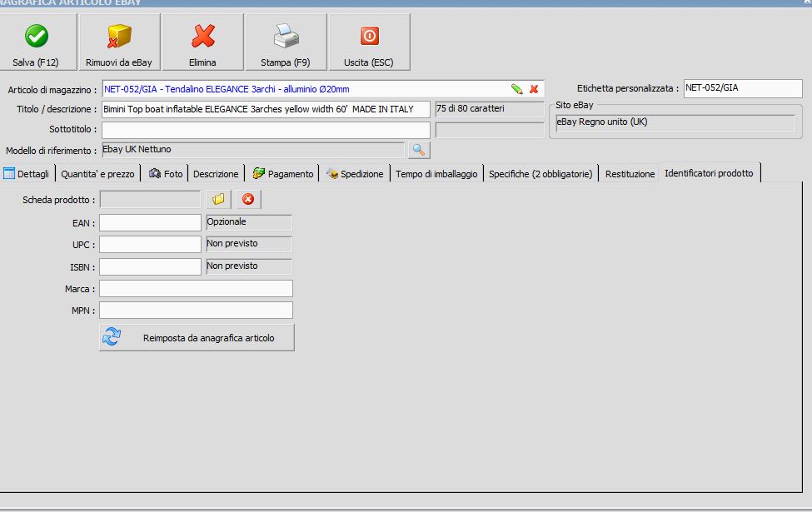Screen dimensions: 812x512
Task: Click the 'Sito eBay' group label
Action: coord(575,105)
